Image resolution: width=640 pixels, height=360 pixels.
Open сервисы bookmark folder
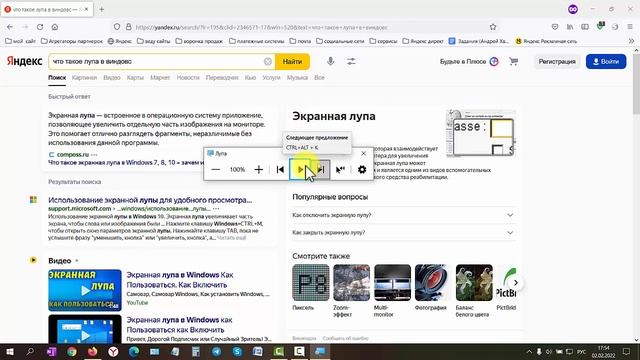point(383,41)
